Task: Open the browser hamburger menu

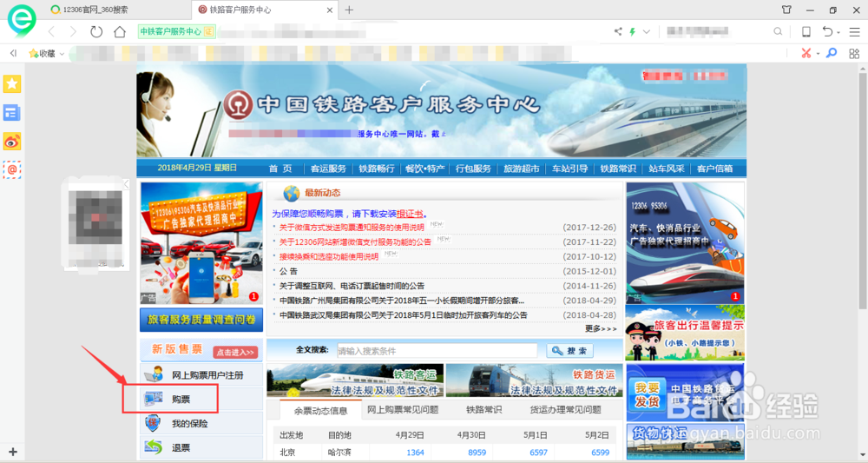Action: pyautogui.click(x=855, y=31)
